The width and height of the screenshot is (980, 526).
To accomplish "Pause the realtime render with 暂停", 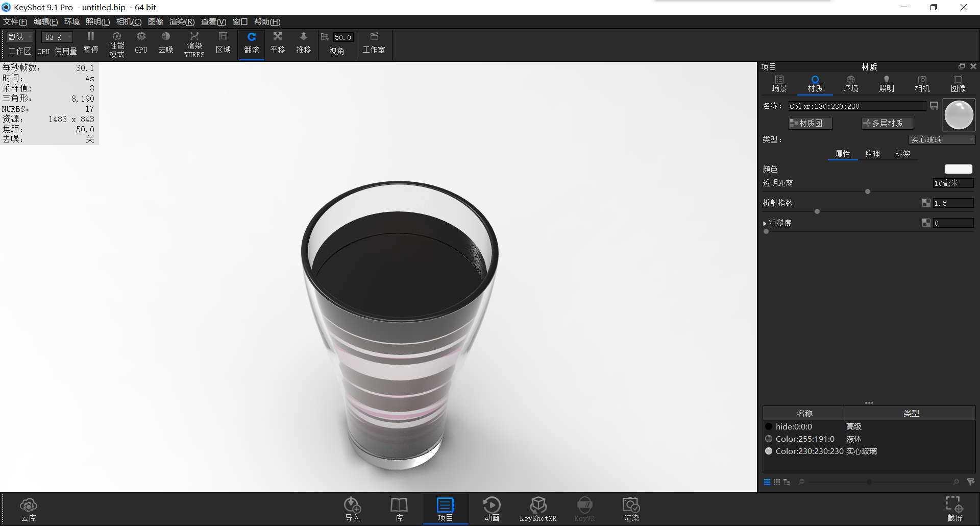I will pyautogui.click(x=90, y=43).
